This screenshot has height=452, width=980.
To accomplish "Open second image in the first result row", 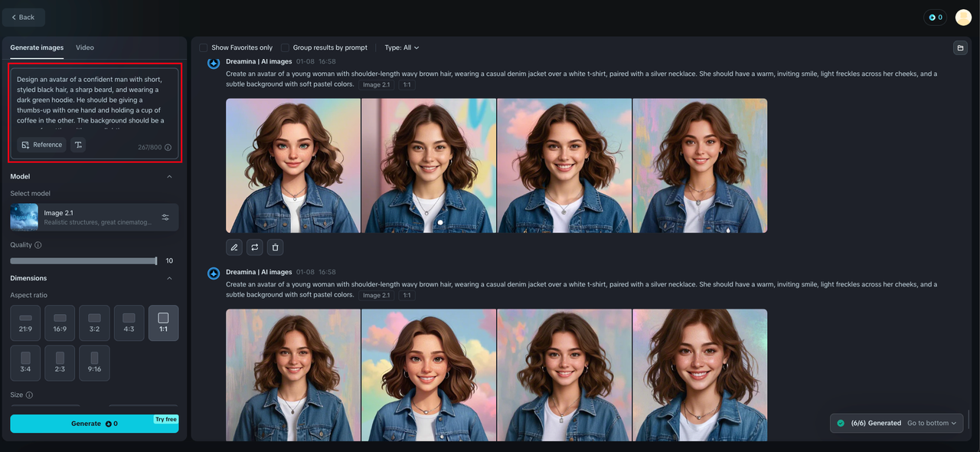I will click(429, 165).
